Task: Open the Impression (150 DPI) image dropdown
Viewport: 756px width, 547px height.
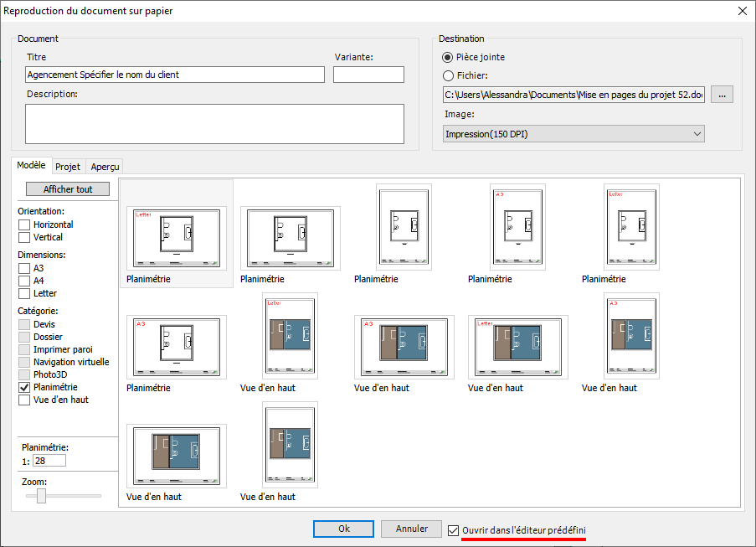Action: coord(573,134)
